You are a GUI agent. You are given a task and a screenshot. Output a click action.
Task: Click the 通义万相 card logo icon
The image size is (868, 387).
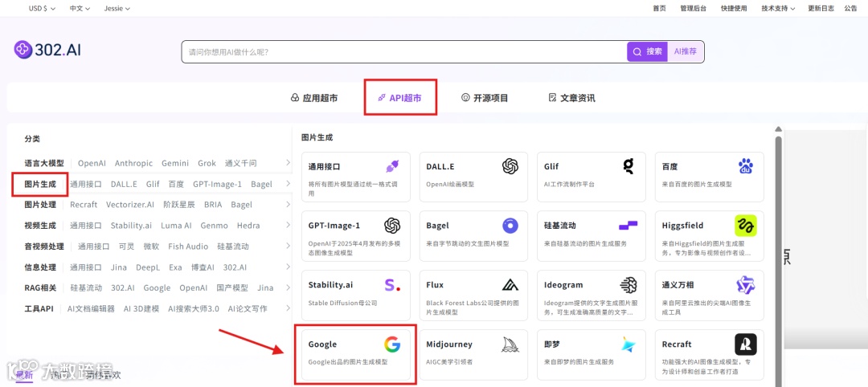coord(746,285)
